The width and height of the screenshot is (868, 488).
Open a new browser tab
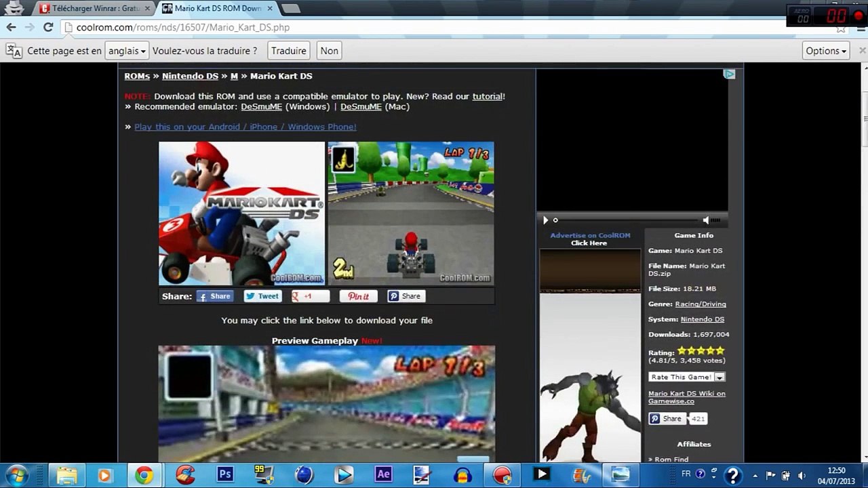coord(290,8)
